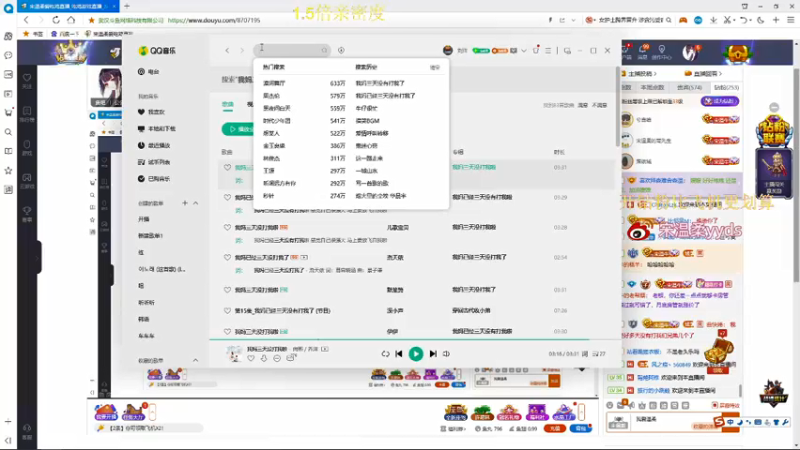The height and width of the screenshot is (450, 800).
Task: Click the QQ音乐 logo
Action: pyautogui.click(x=157, y=51)
